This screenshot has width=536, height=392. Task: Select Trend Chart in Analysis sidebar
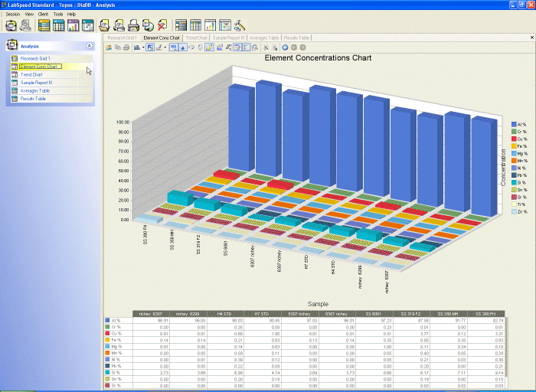click(31, 74)
